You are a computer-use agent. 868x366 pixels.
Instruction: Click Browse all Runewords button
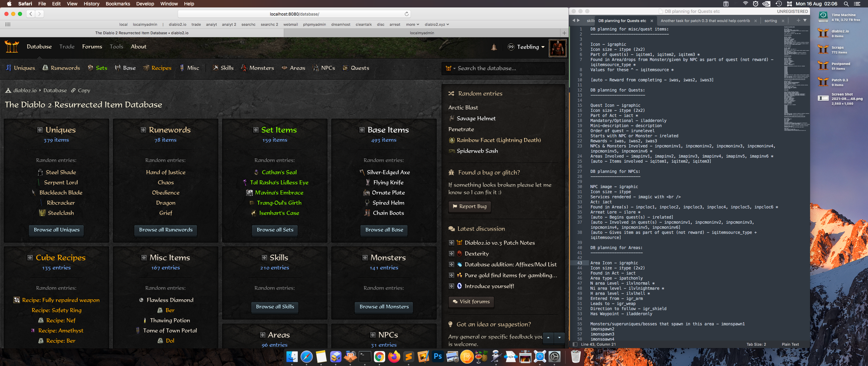point(165,230)
